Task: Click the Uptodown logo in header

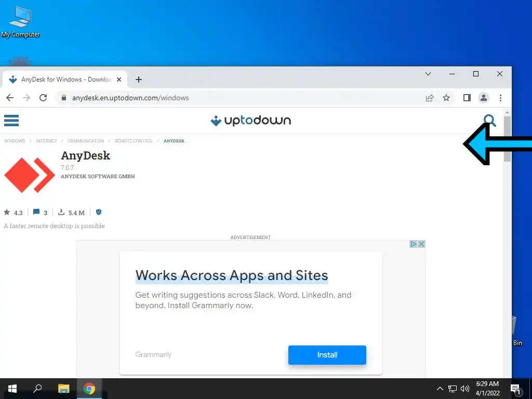Action: click(251, 121)
